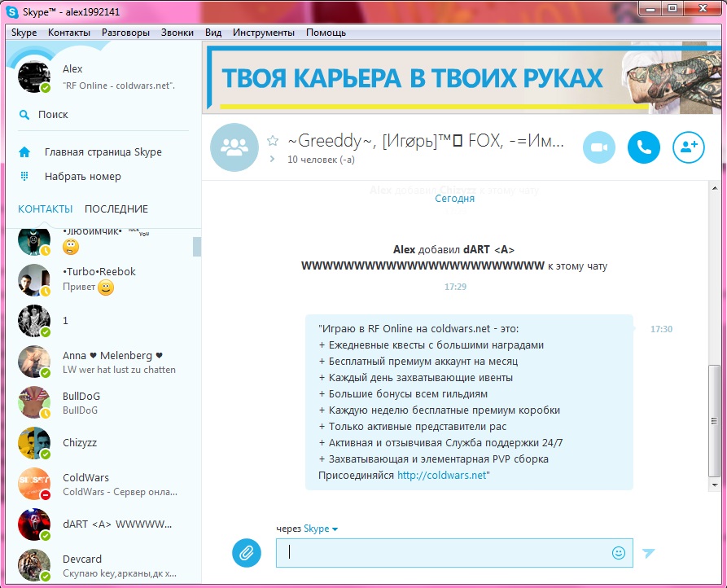Viewport: 727px width, 588px height.
Task: Open the Контакты menu
Action: (x=69, y=33)
